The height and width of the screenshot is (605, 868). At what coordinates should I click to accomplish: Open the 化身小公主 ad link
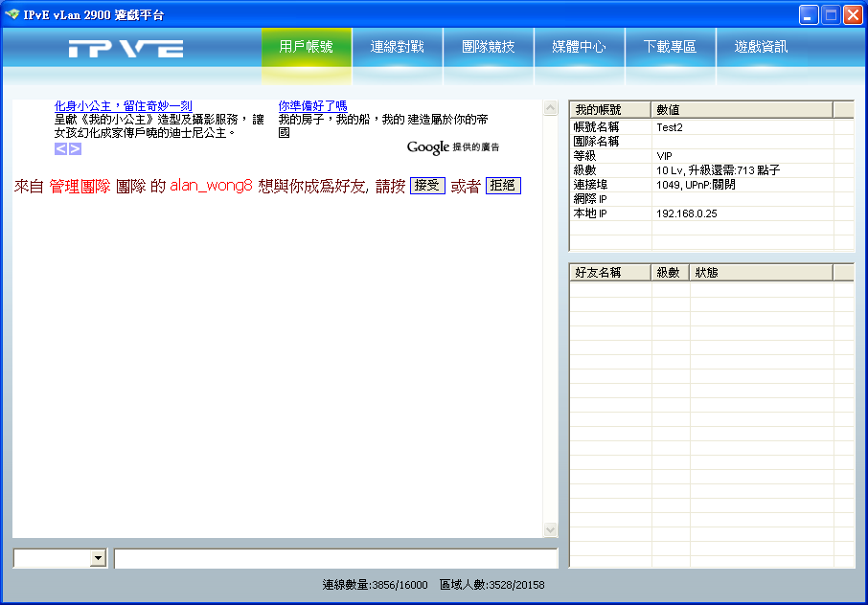click(123, 105)
